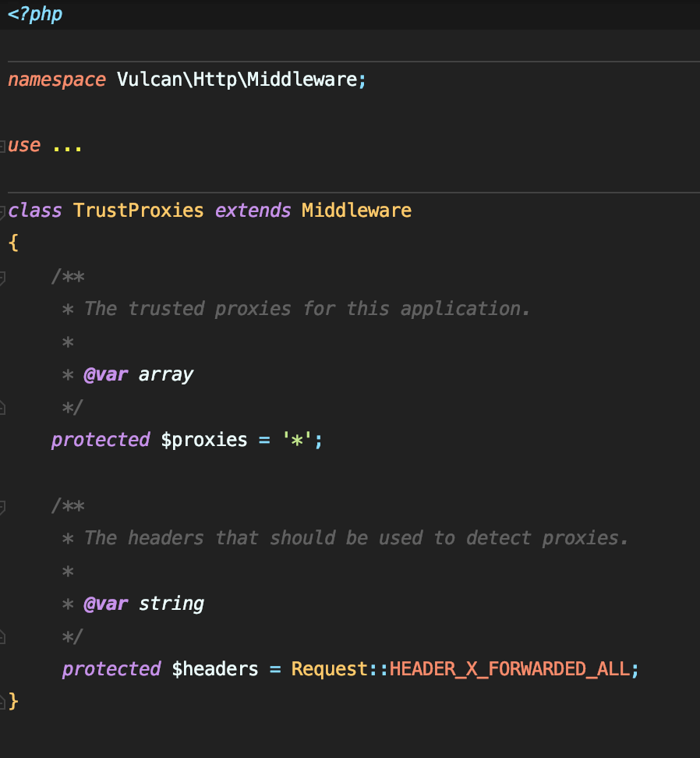The width and height of the screenshot is (700, 758).
Task: Click fold end marker of proxies docblock
Action: 3,407
